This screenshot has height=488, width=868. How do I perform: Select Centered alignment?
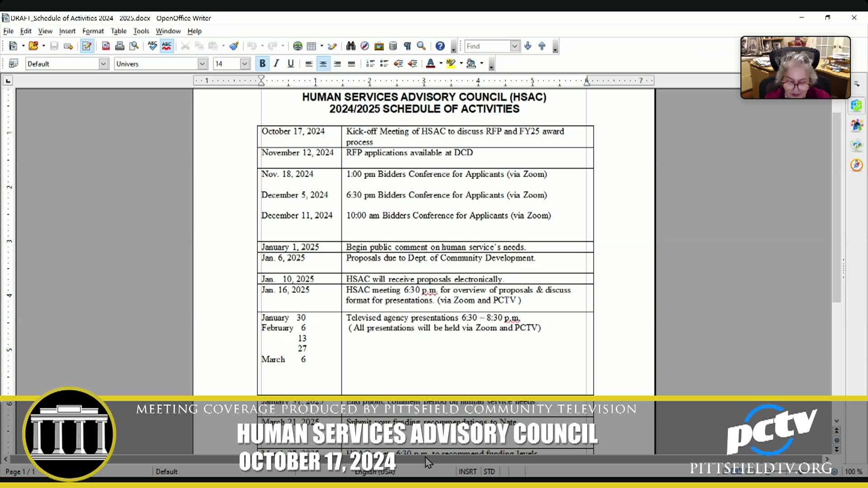323,64
